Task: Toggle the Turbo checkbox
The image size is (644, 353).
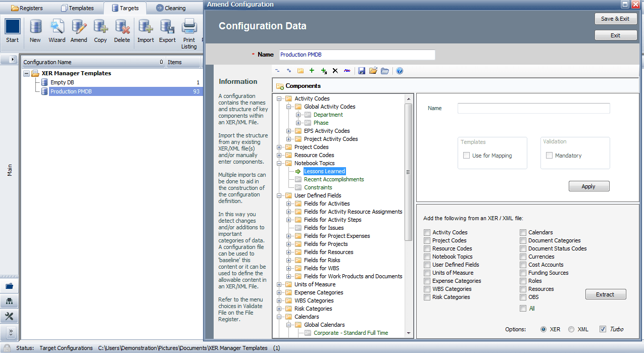Action: [603, 329]
